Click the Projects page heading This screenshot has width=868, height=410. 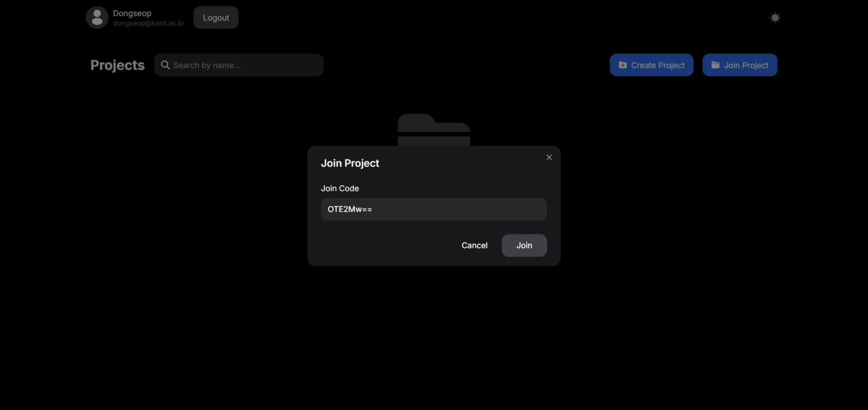[117, 65]
